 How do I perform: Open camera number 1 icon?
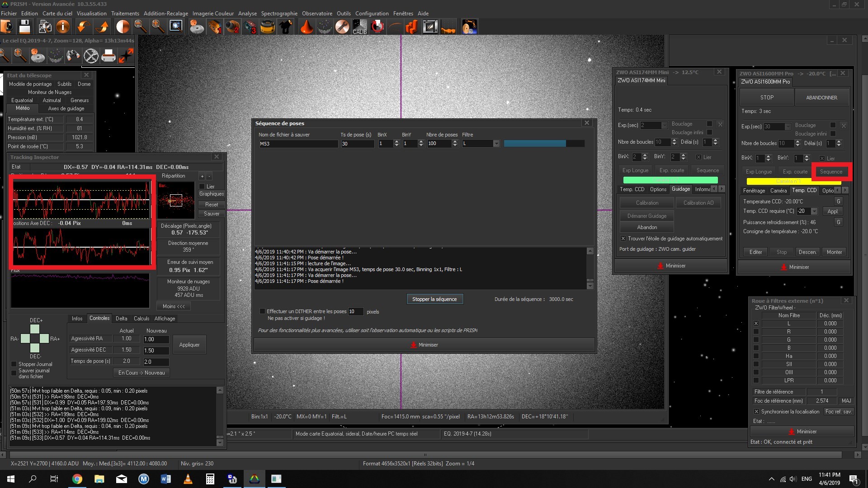point(215,27)
